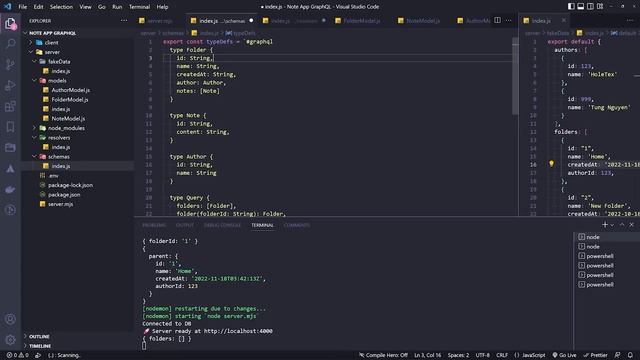Collapse the schemas folder
This screenshot has height=360, width=640.
pyautogui.click(x=58, y=156)
